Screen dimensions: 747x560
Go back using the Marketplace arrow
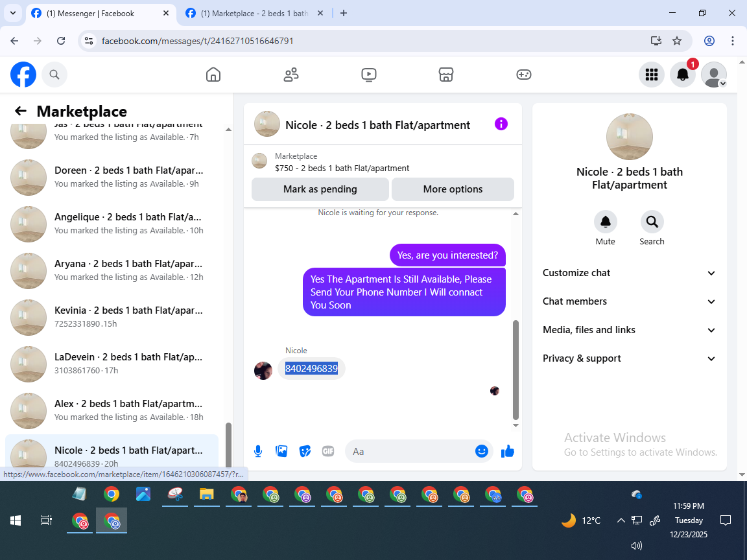[x=21, y=111]
